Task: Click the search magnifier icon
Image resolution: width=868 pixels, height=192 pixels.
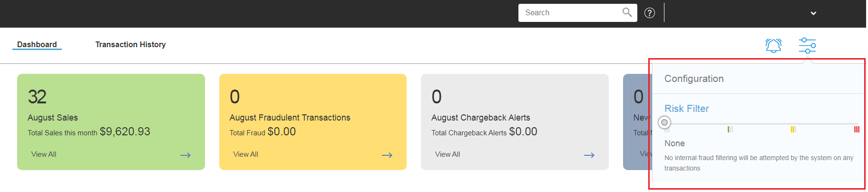Action: [x=627, y=12]
